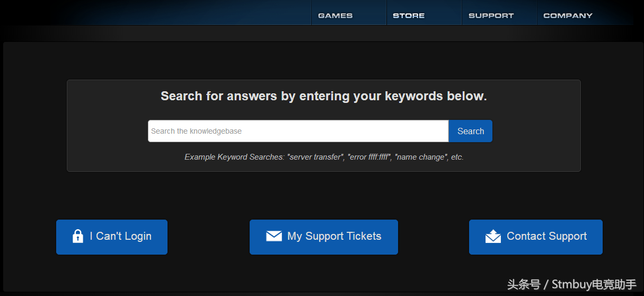
Task: Open the COMPANY navigation menu
Action: click(568, 15)
